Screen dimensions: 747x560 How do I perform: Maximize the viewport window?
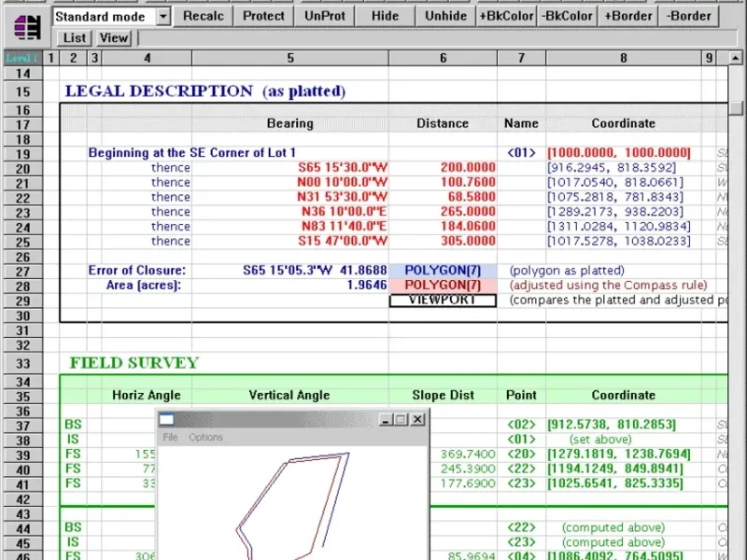[402, 419]
